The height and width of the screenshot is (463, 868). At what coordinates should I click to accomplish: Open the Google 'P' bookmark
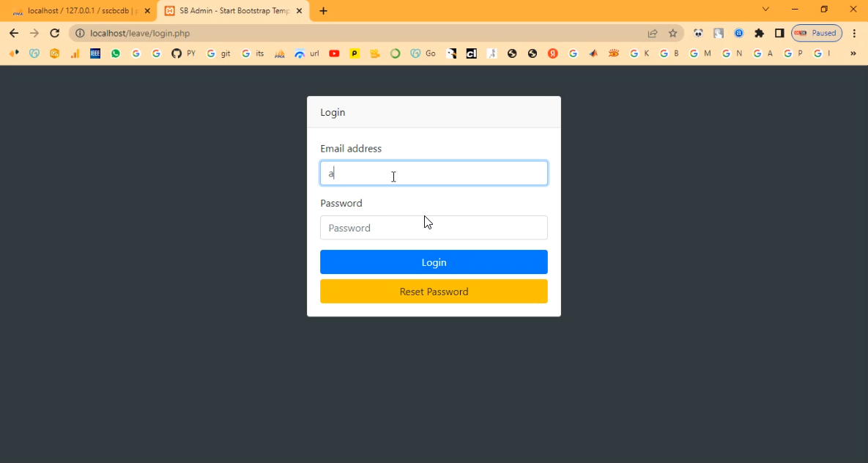[x=793, y=53]
